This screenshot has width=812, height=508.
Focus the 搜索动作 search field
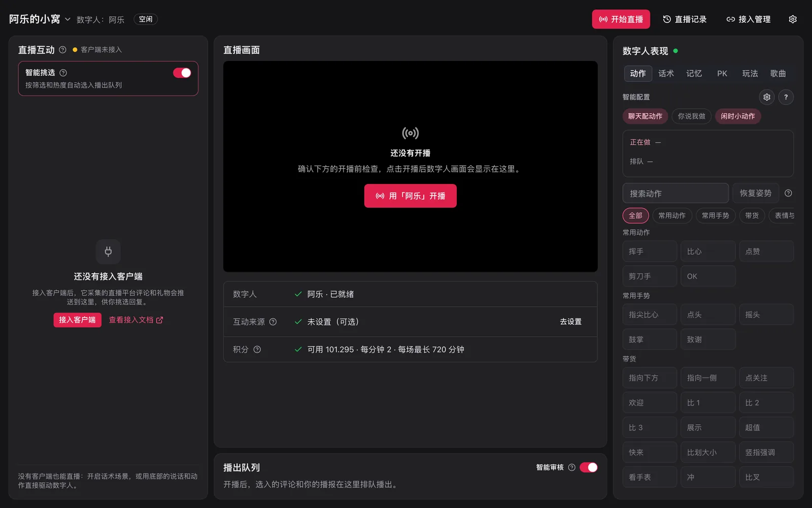coord(675,193)
